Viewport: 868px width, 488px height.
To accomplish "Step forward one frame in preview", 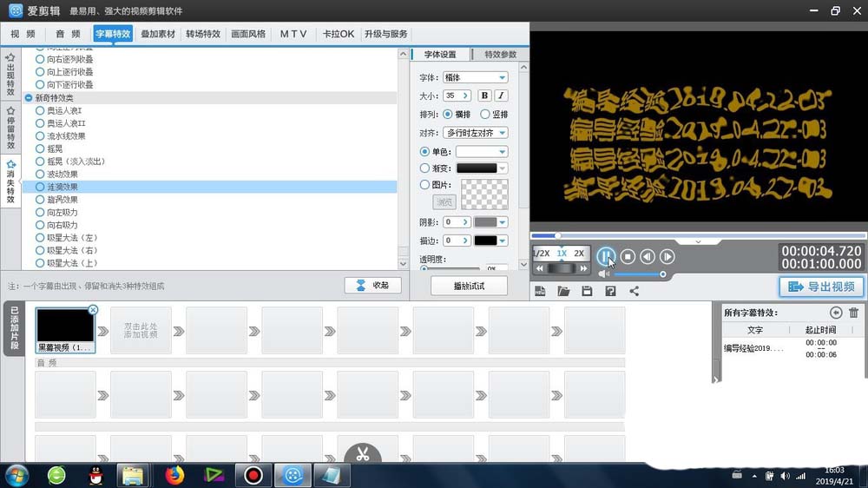I will click(x=667, y=256).
